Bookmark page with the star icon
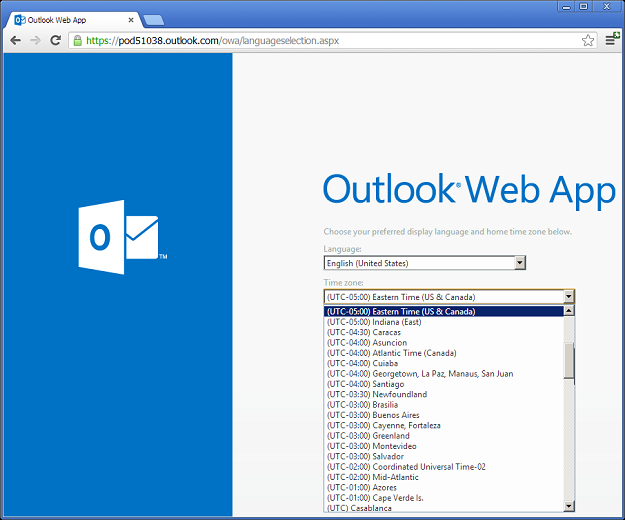Viewport: 625px width, 520px height. coord(588,40)
